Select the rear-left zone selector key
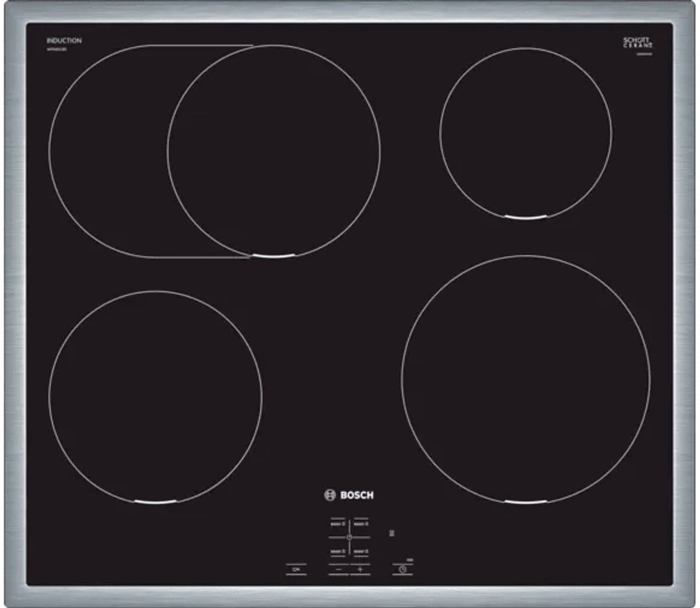The width and height of the screenshot is (700, 608). pos(338,523)
